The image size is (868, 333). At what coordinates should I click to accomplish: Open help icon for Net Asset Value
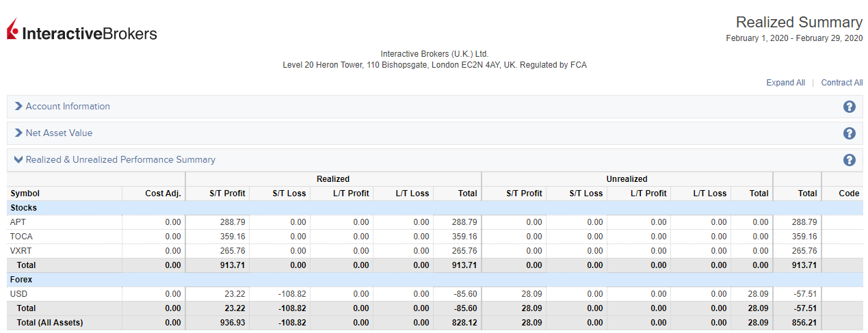849,133
